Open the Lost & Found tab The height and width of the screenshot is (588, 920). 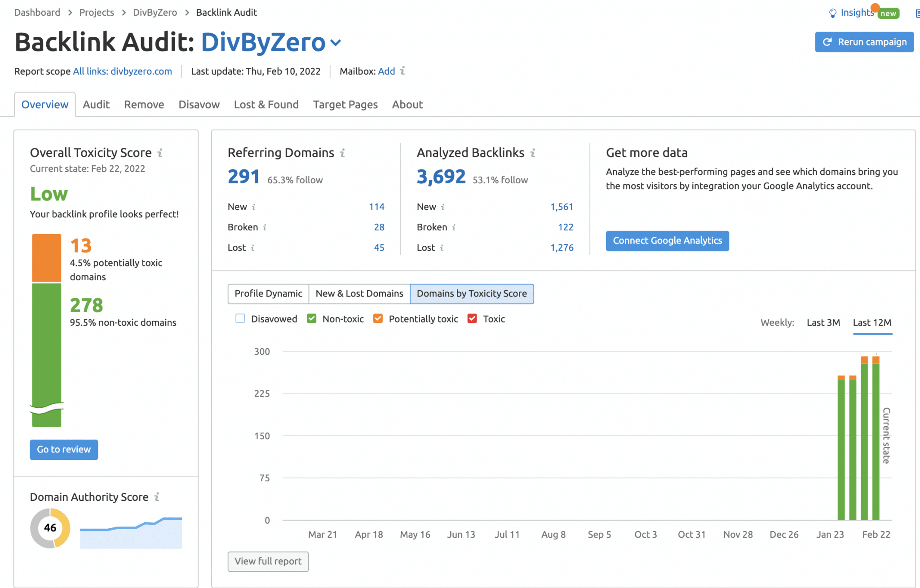(266, 104)
